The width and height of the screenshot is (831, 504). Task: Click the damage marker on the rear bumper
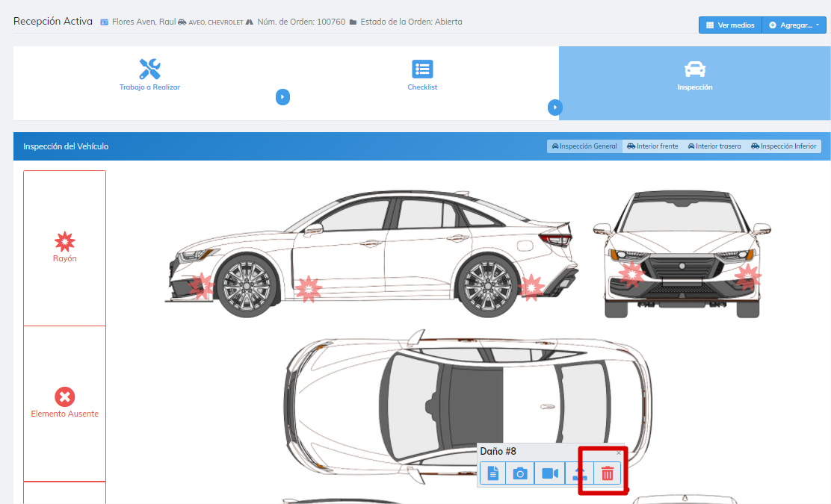531,287
